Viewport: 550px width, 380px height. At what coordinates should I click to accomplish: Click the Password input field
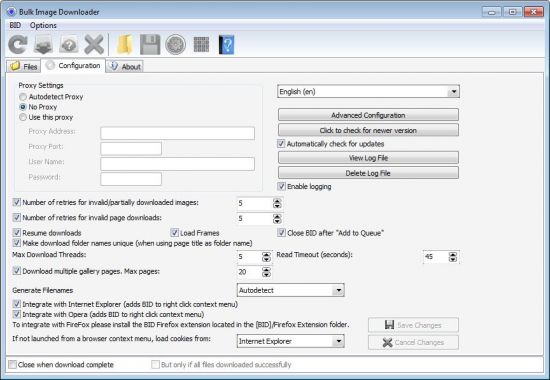click(131, 179)
